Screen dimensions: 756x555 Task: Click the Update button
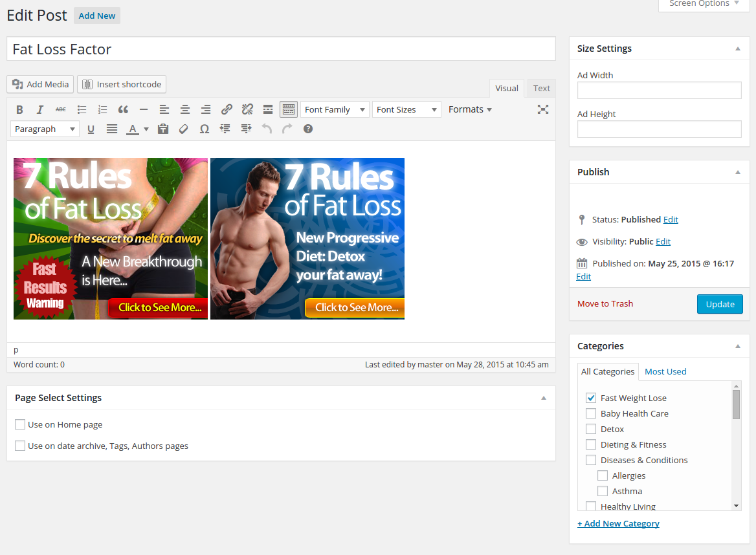pyautogui.click(x=720, y=304)
